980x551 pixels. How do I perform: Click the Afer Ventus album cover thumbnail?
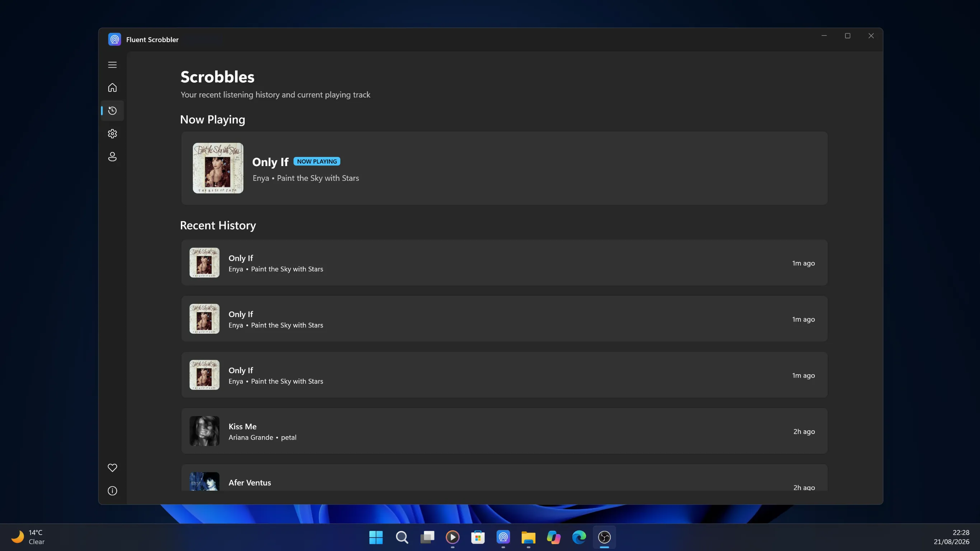(x=205, y=481)
